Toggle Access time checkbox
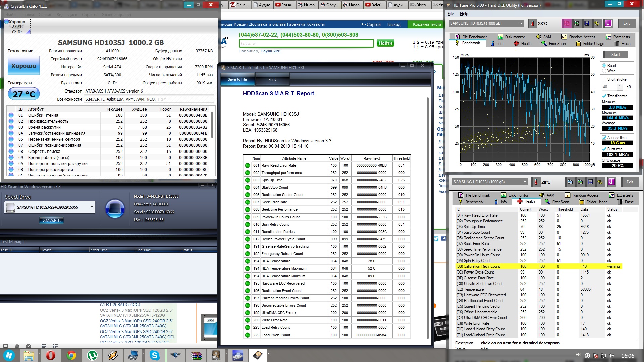This screenshot has height=362, width=644. 604,138
